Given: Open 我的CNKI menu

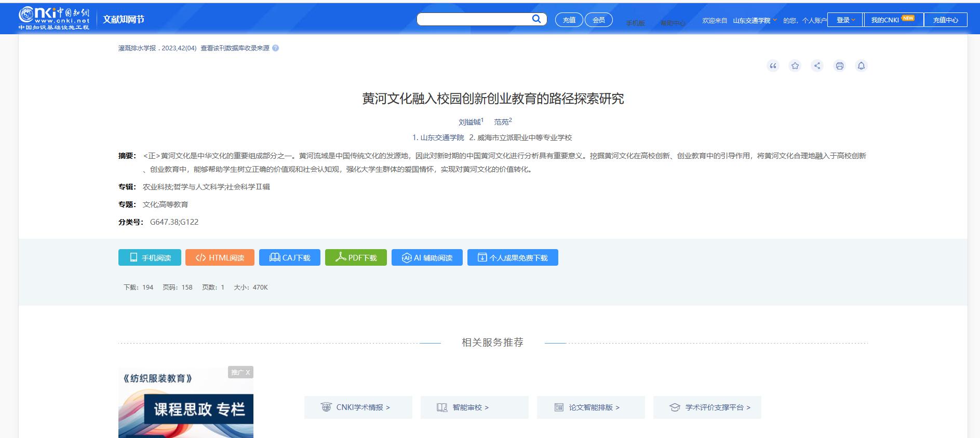Looking at the screenshot, I should click(x=892, y=20).
